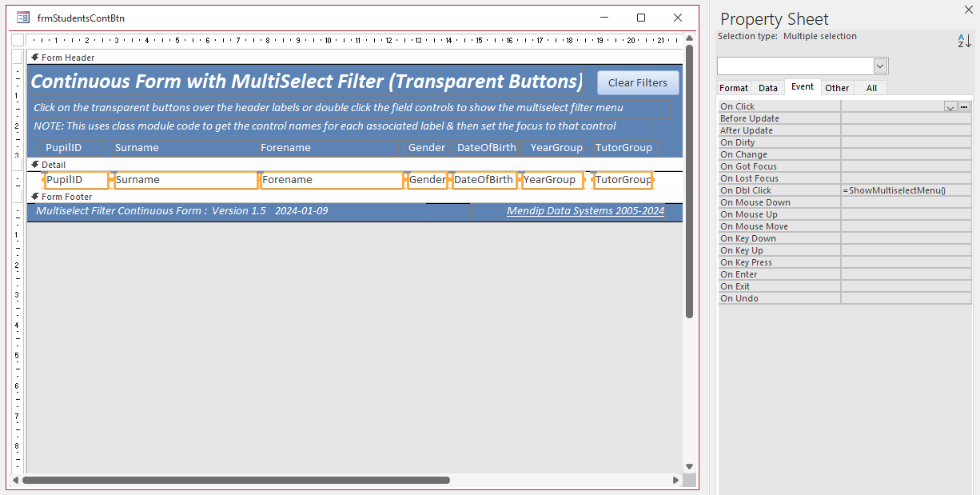Screen dimensions: 980x495
Task: Click the On Dbl Click ShowMultiselectMenu value
Action: coord(906,190)
